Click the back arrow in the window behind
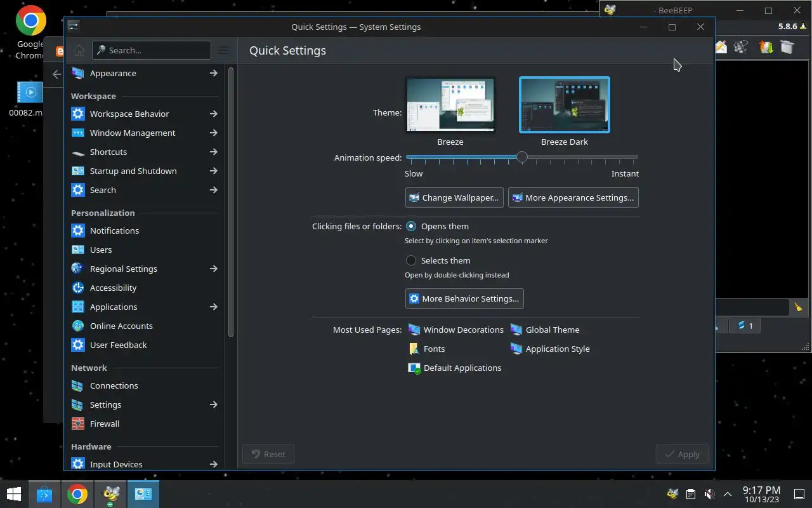812x508 pixels. [x=56, y=74]
